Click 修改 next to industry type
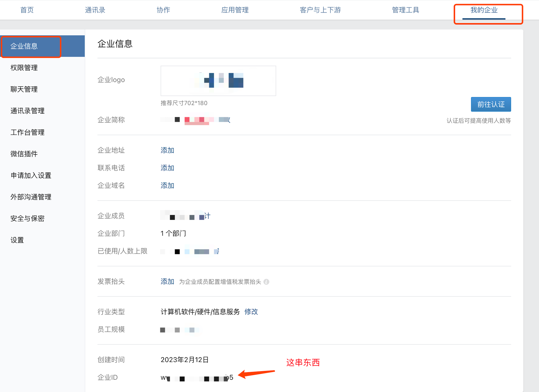Screen dimensions: 539x392 [x=251, y=312]
